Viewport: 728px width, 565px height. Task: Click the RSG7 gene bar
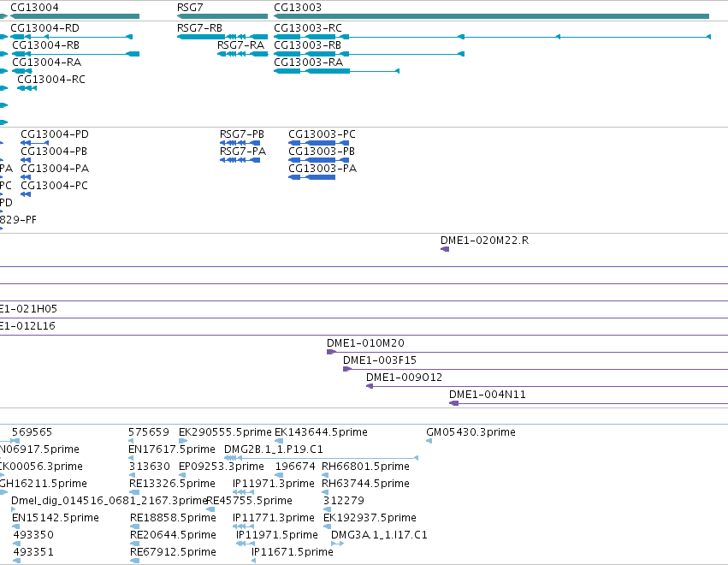(222, 16)
